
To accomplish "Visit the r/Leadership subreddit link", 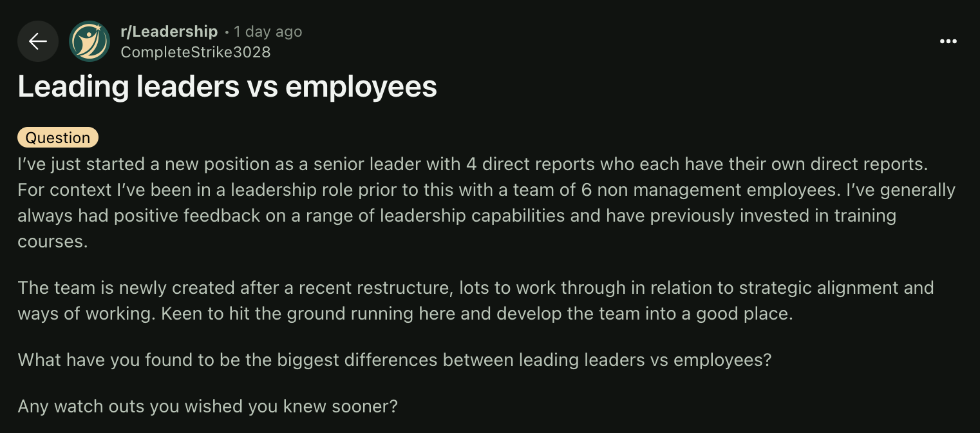I will (169, 32).
